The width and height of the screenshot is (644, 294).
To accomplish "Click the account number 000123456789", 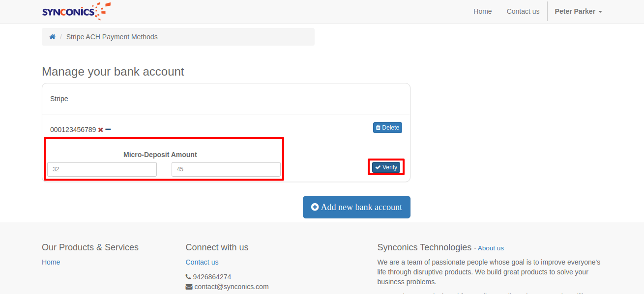I will (x=73, y=130).
